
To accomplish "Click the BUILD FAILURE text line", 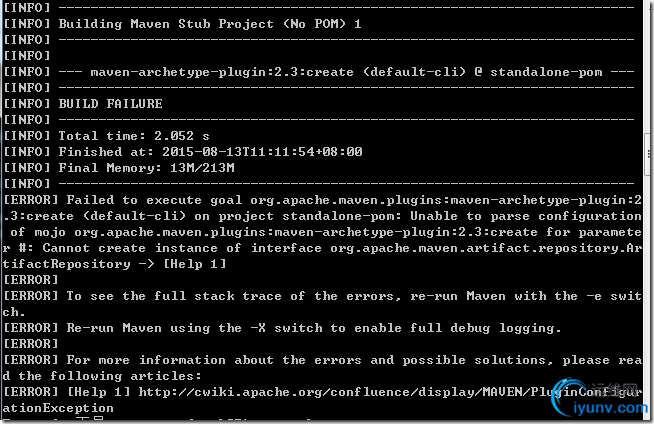I will click(x=110, y=104).
